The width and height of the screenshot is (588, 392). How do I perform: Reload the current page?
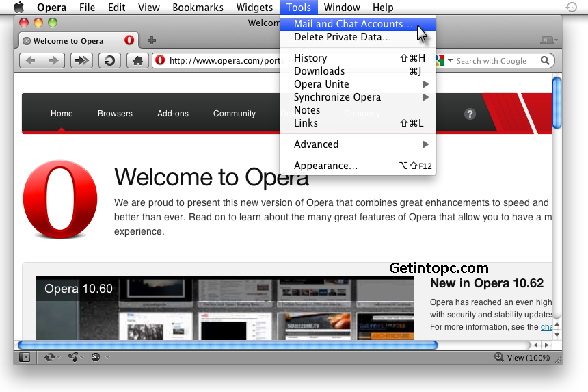point(109,60)
